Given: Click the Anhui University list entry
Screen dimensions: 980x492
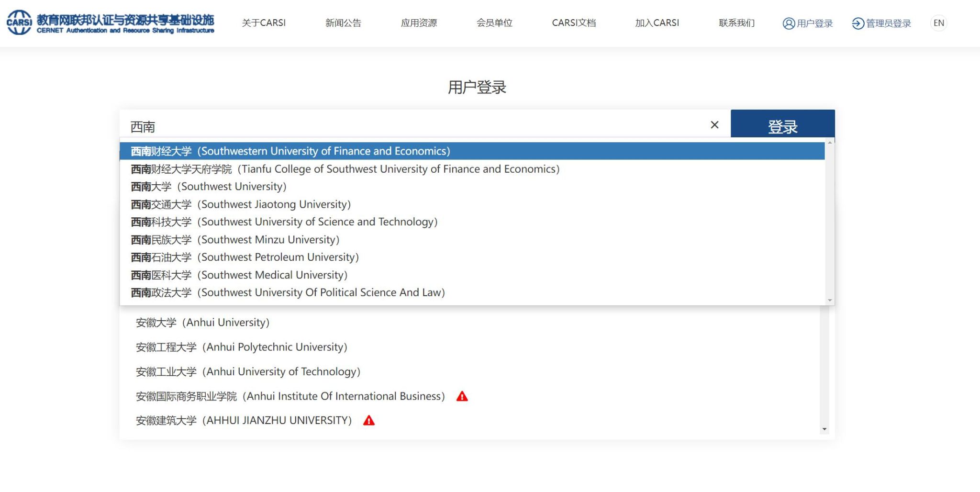Looking at the screenshot, I should 202,323.
